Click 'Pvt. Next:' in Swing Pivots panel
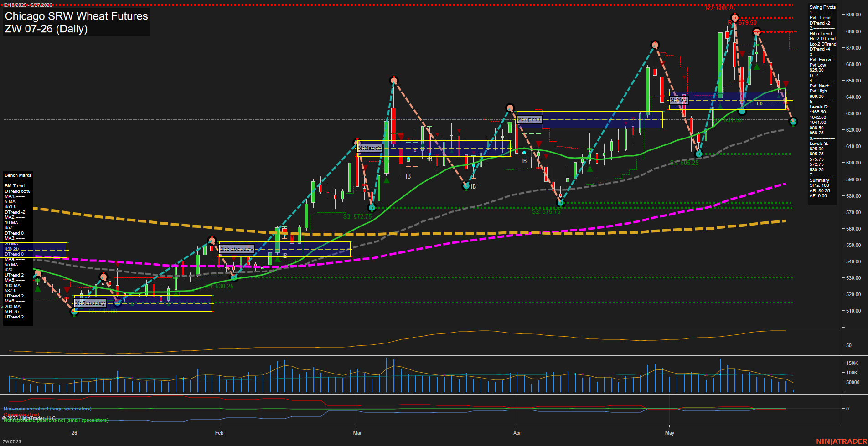Viewport: 868px width, 446px height. [819, 86]
